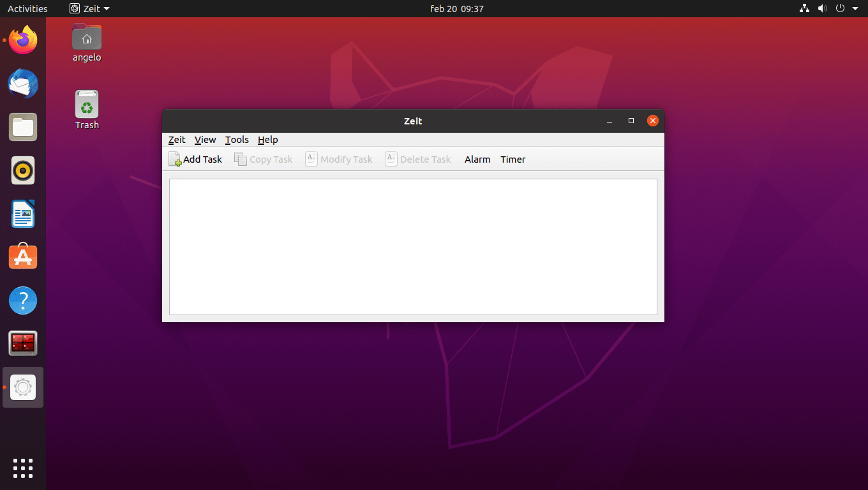Screen dimensions: 868x490
Task: Expand the system menu arrow
Action: tap(855, 9)
